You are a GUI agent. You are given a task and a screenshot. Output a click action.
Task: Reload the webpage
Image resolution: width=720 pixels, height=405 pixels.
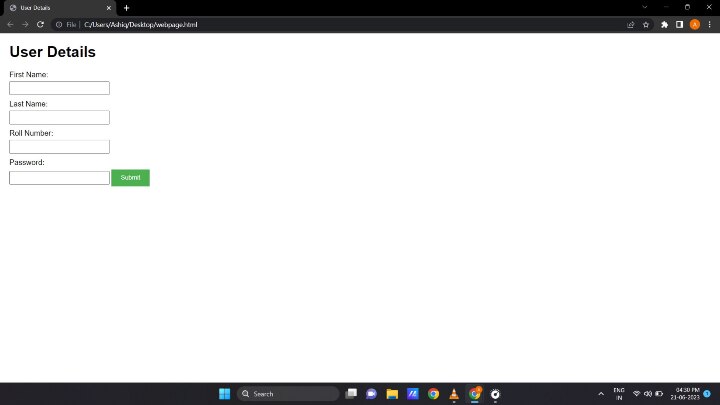[40, 25]
